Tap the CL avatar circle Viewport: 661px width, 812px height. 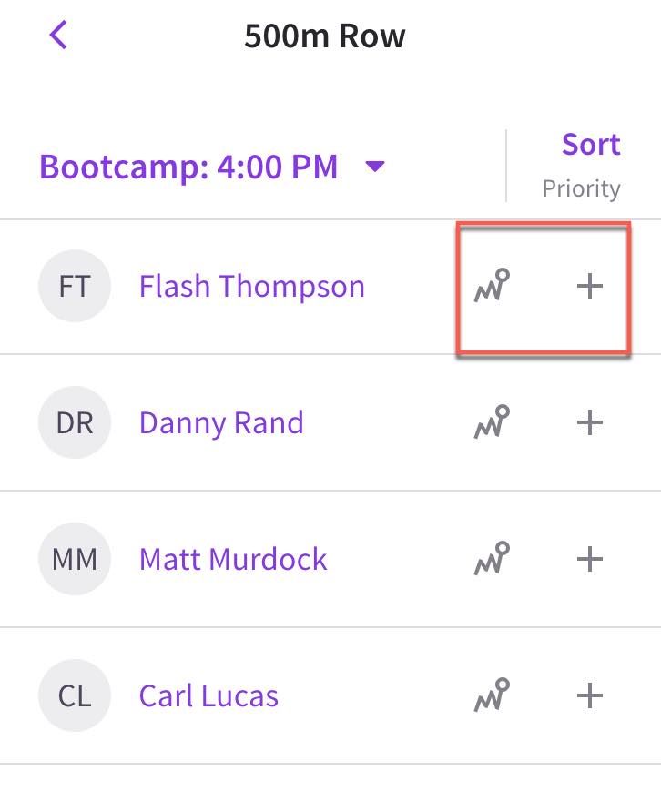(x=75, y=695)
